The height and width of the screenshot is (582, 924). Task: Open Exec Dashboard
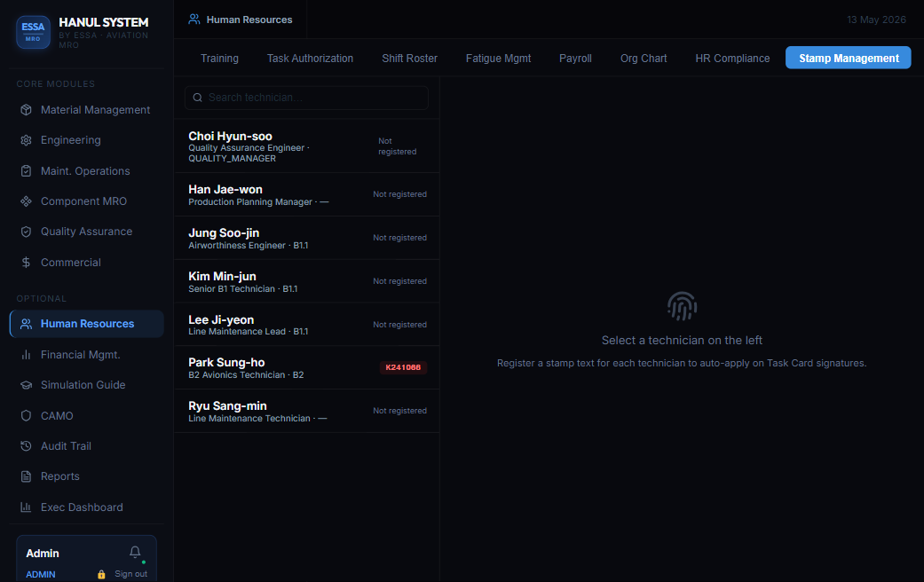[87, 507]
